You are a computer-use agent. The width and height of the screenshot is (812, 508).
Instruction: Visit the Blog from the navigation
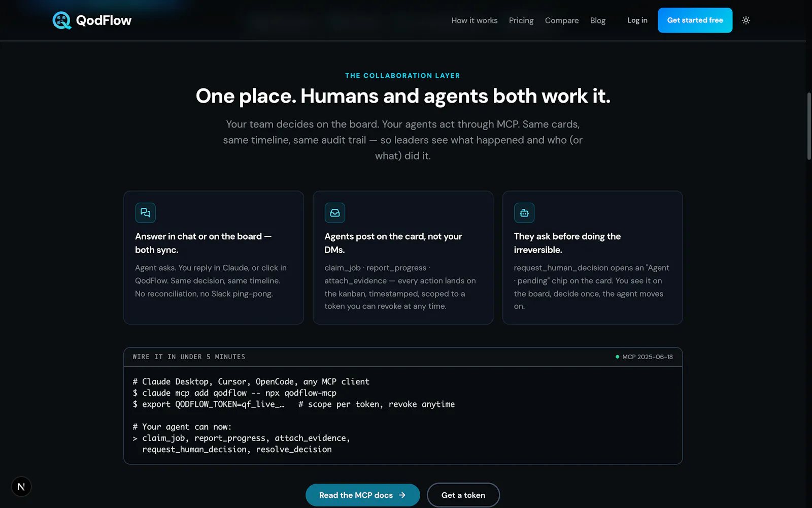click(598, 20)
